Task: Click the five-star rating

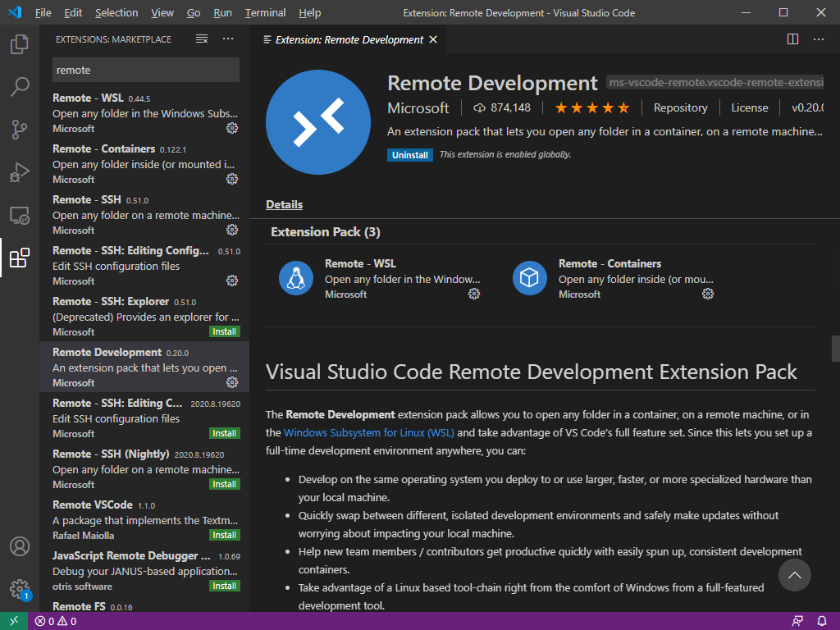Action: click(x=592, y=107)
